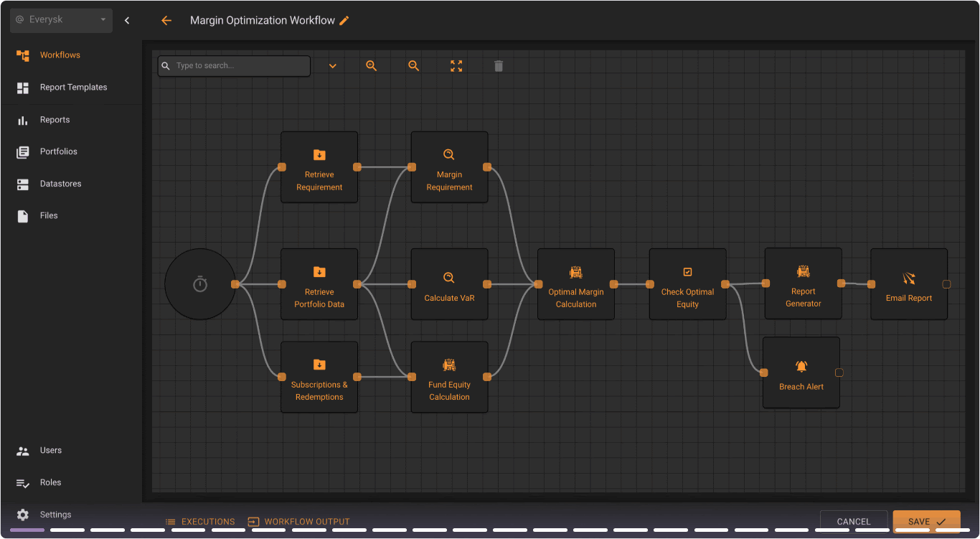Go back using the orange arrow
Viewport: 980px width, 539px height.
[166, 21]
